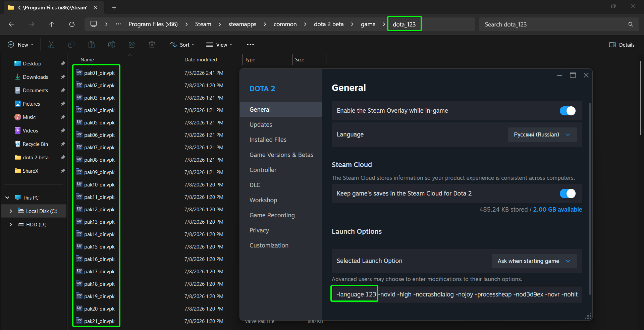Maximize the Dota 2 properties window

(573, 75)
